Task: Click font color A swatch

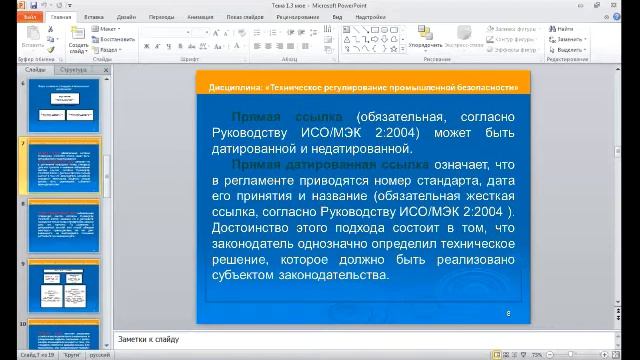Action: click(236, 46)
